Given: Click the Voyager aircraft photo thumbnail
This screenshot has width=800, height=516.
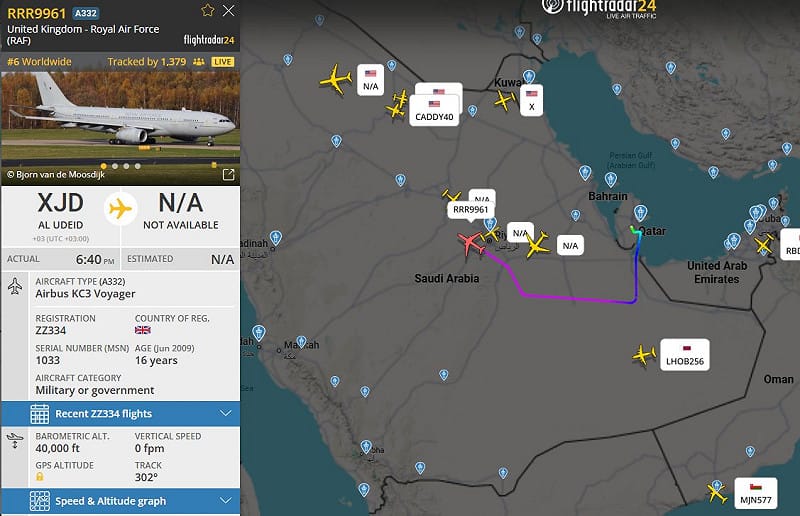Looking at the screenshot, I should [x=120, y=117].
